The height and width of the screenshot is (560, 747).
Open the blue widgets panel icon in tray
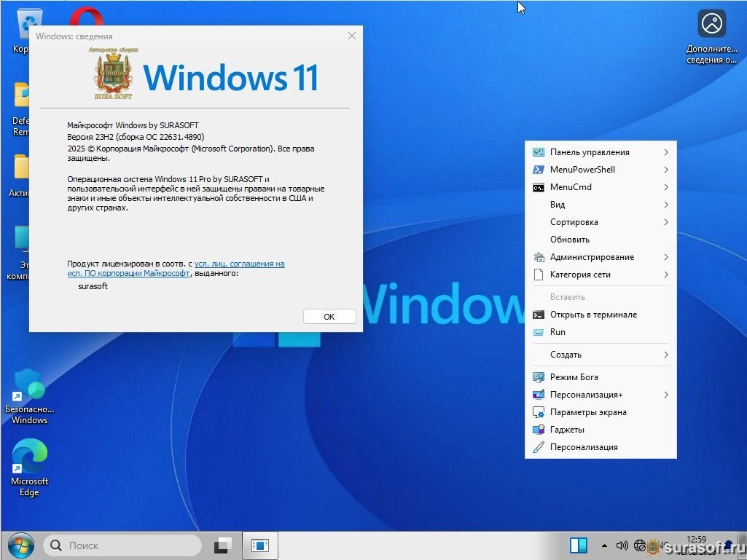pyautogui.click(x=579, y=545)
